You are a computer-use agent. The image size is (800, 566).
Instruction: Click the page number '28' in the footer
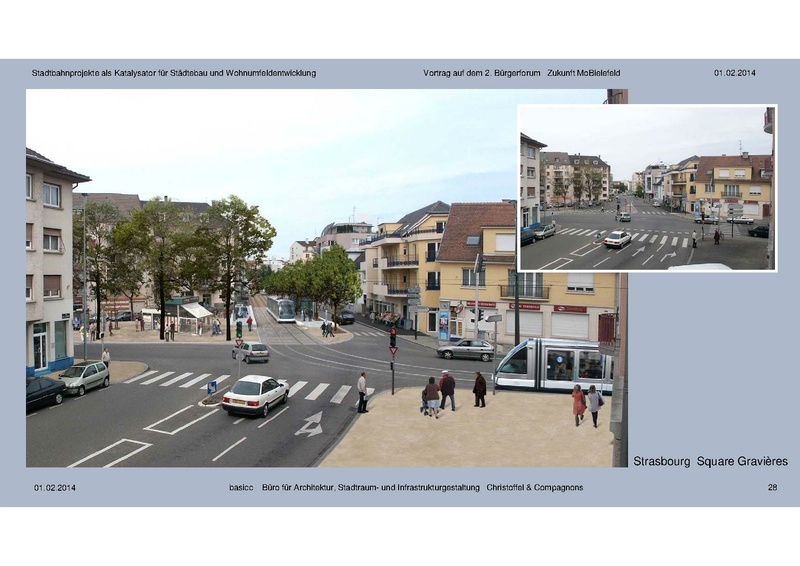[772, 487]
